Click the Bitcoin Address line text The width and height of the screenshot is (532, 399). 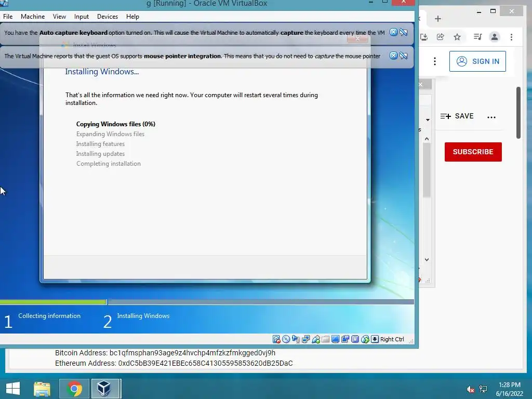165,353
